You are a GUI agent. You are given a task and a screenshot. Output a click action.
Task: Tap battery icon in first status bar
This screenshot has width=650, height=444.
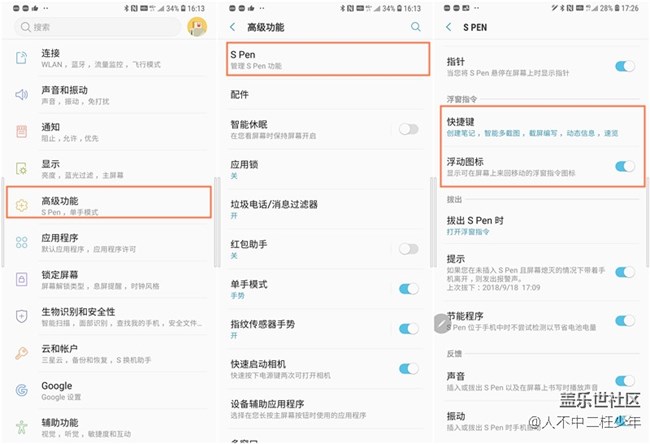(183, 8)
